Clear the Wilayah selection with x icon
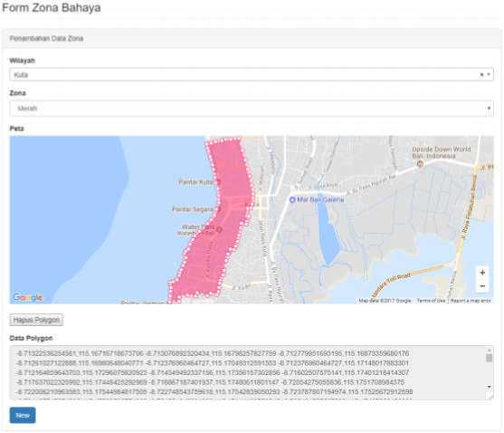Screen dimensions: 504x433 (481, 74)
